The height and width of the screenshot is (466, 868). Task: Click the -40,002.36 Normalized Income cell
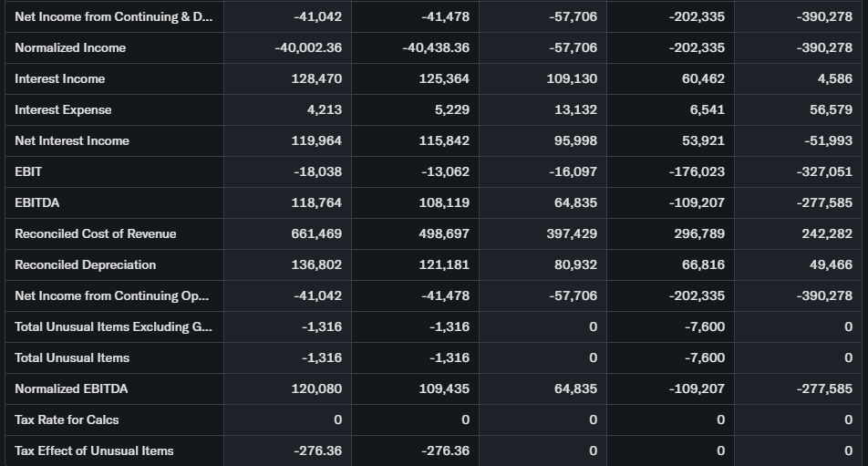point(308,47)
